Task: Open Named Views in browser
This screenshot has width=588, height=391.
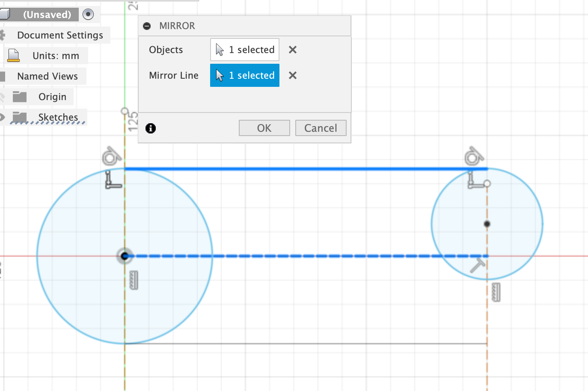Action: point(48,76)
